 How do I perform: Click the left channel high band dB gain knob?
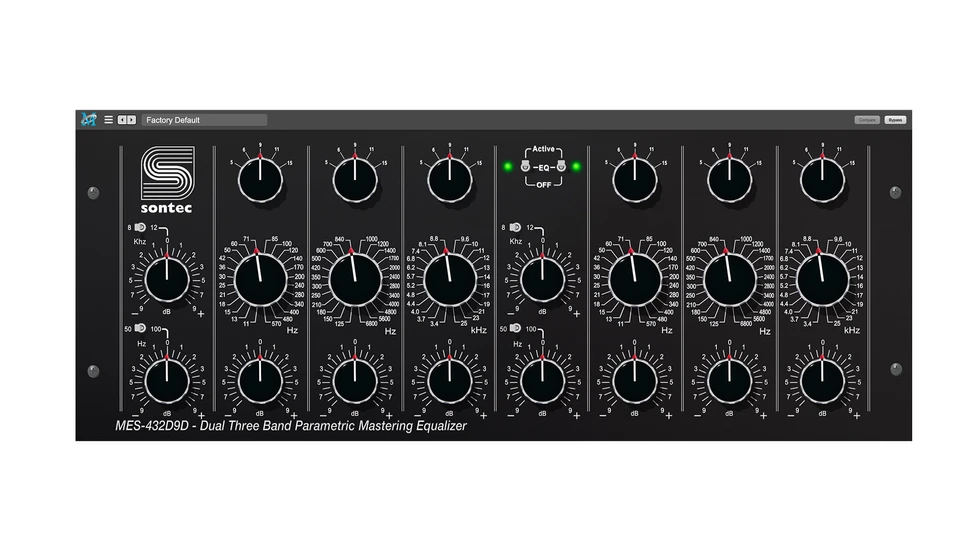450,380
